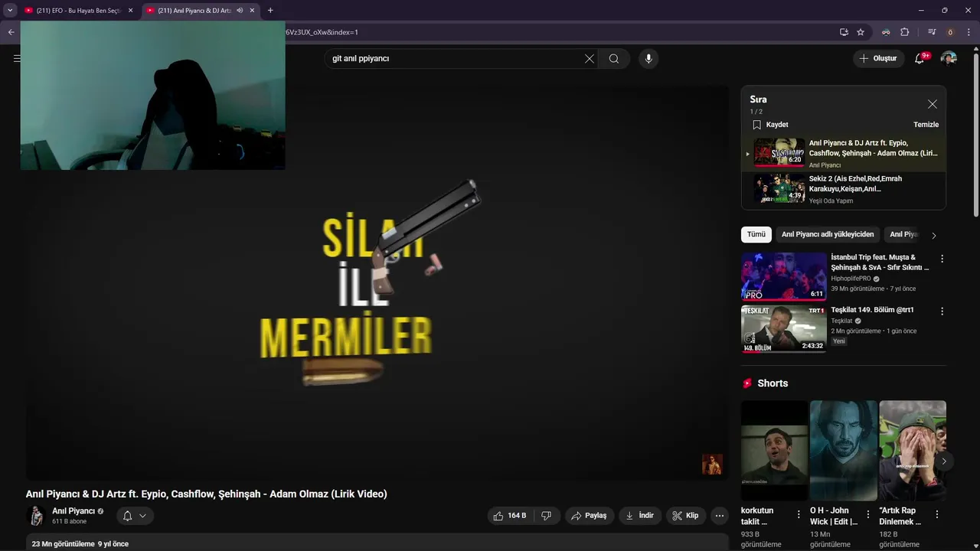980x551 pixels.
Task: Open the Chrome three-dot menu
Action: tap(969, 32)
